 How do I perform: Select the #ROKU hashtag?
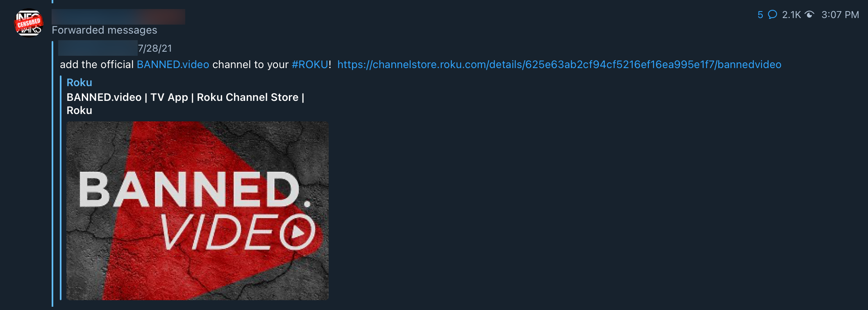tap(309, 64)
